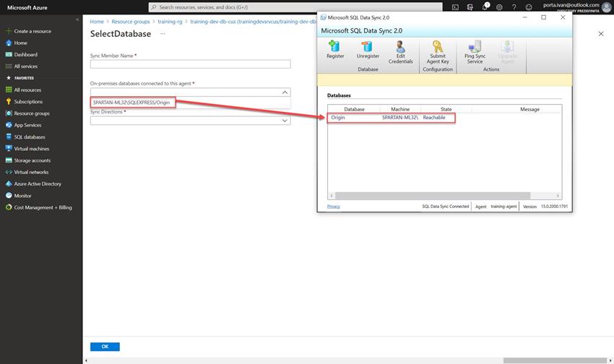Click the portal bottom horizontal scrollbar
The height and width of the screenshot is (364, 614).
[x=555, y=360]
